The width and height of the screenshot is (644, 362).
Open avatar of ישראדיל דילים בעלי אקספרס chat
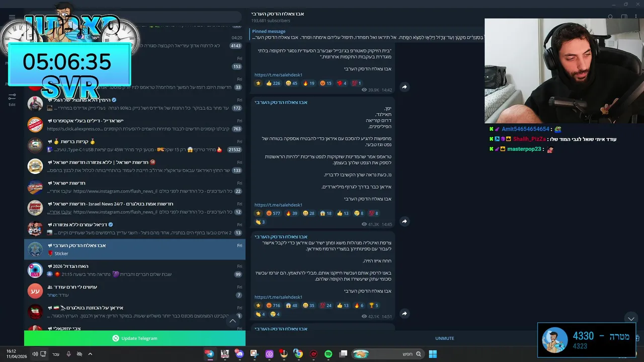tap(35, 125)
